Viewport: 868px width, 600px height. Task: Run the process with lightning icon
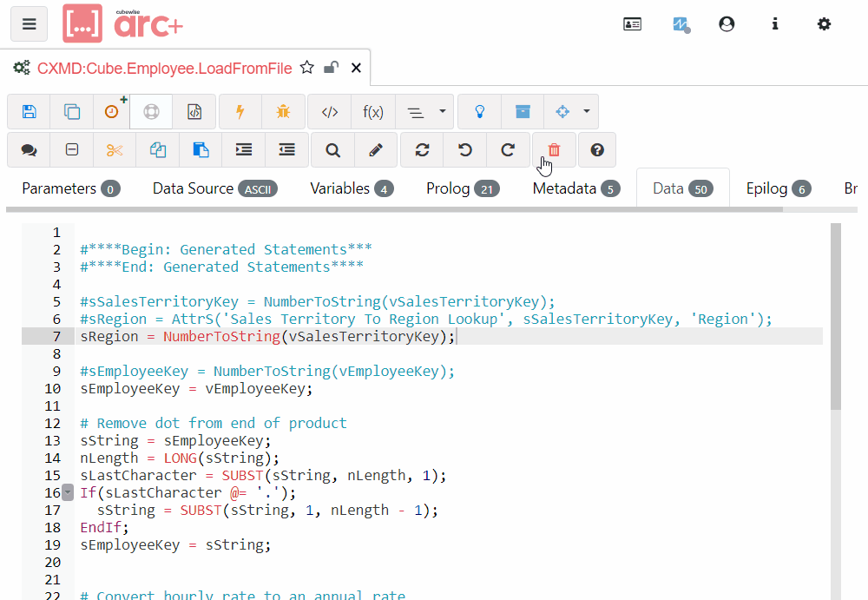240,111
